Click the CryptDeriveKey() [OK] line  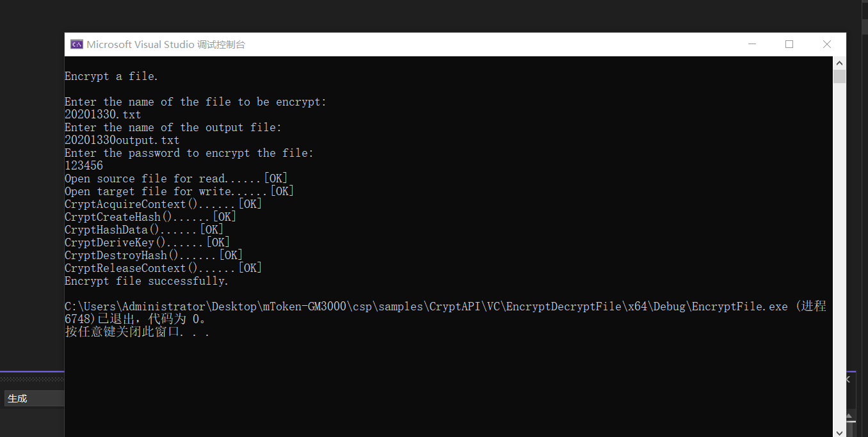(147, 242)
